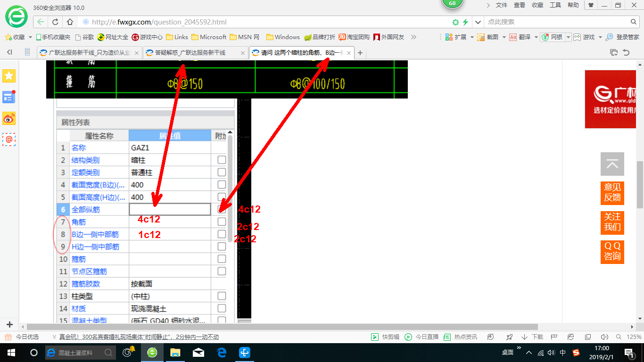Go back with the browser back arrow
644x362 pixels.
tap(41, 22)
